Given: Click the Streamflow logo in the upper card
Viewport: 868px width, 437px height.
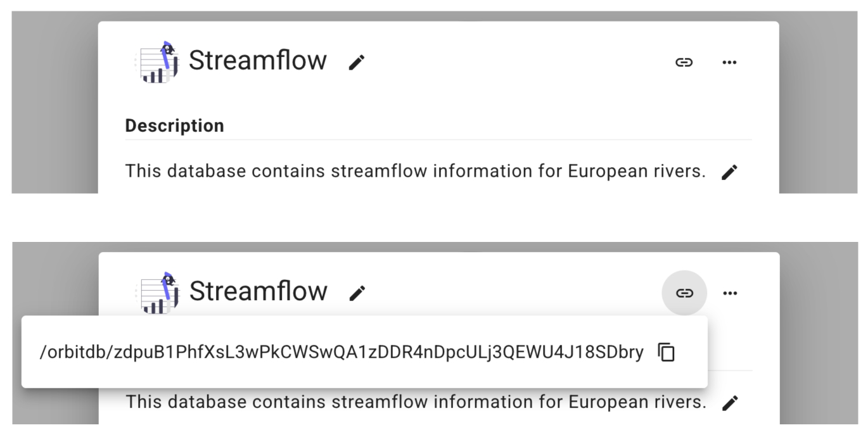Looking at the screenshot, I should 158,62.
